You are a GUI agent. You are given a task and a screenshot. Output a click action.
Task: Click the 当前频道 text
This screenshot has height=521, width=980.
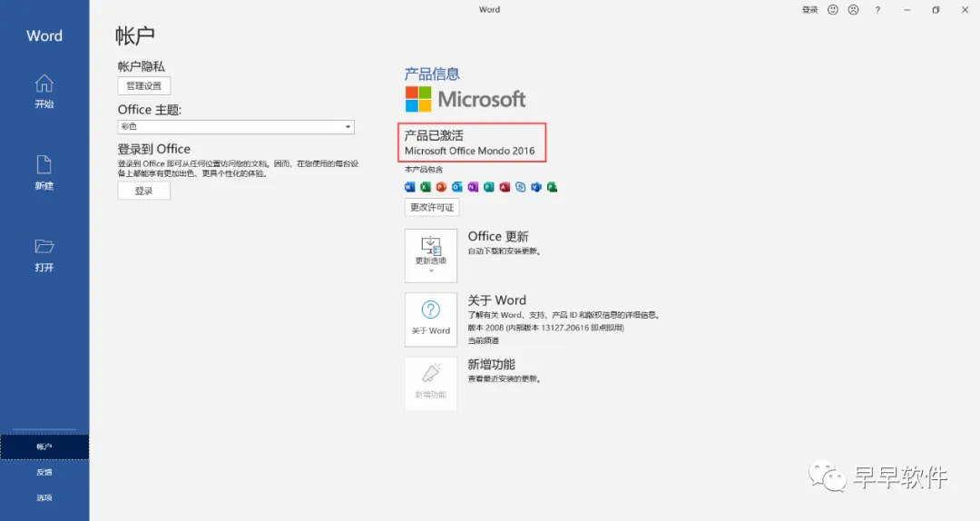coord(483,341)
